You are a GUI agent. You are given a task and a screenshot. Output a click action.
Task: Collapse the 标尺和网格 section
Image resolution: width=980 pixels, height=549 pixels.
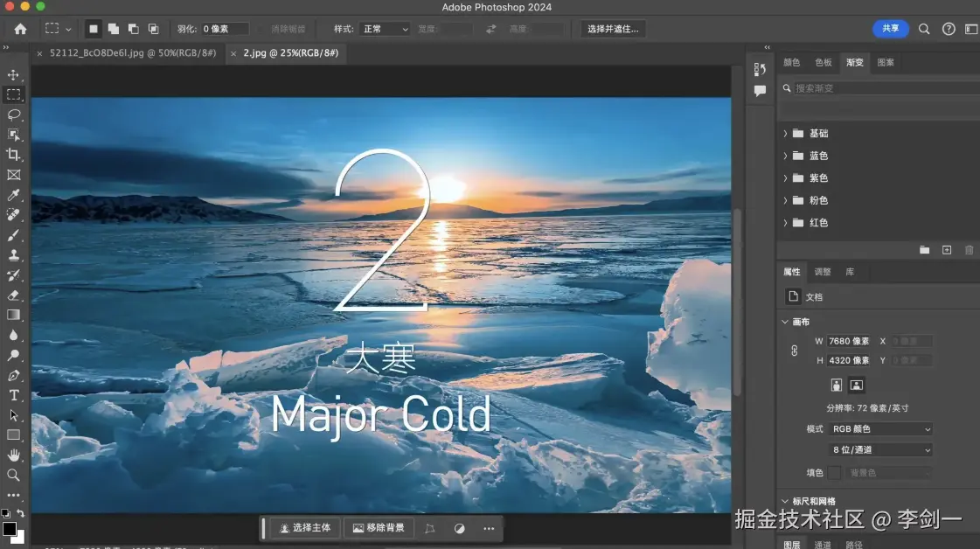[785, 501]
